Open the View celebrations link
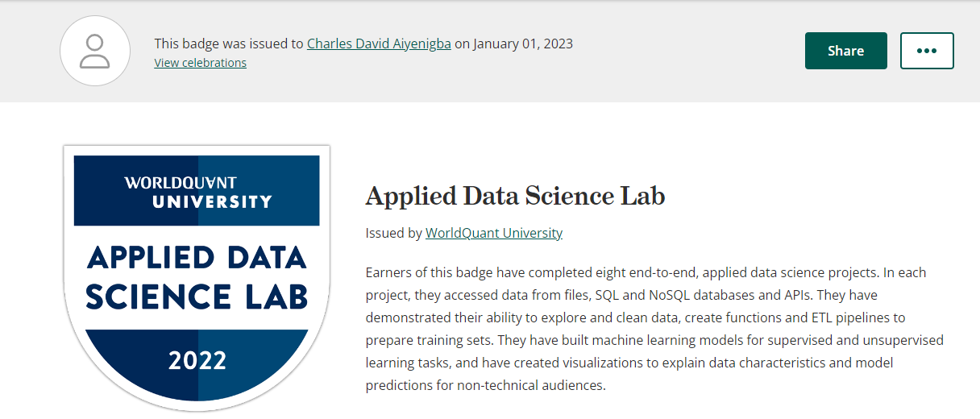The image size is (980, 419). tap(201, 62)
